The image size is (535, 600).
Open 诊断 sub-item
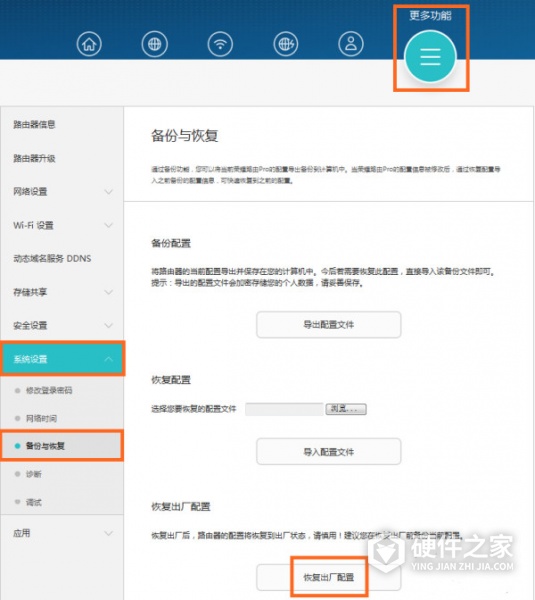click(x=33, y=474)
